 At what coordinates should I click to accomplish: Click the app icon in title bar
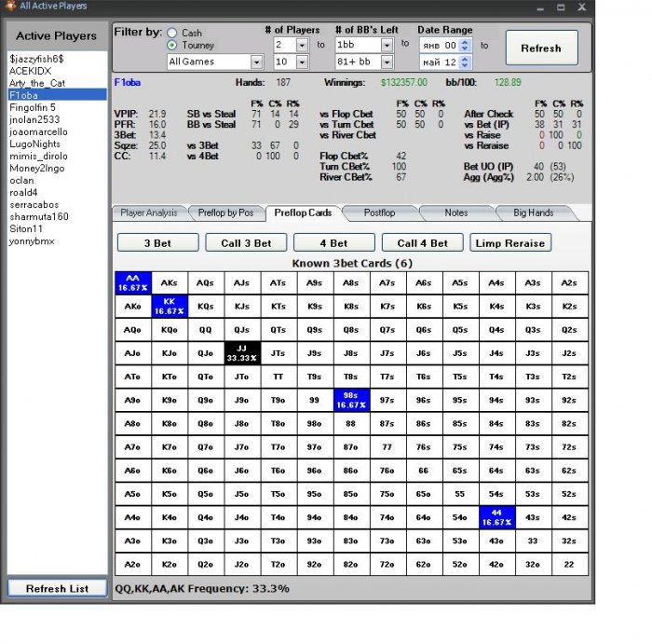pos(10,6)
